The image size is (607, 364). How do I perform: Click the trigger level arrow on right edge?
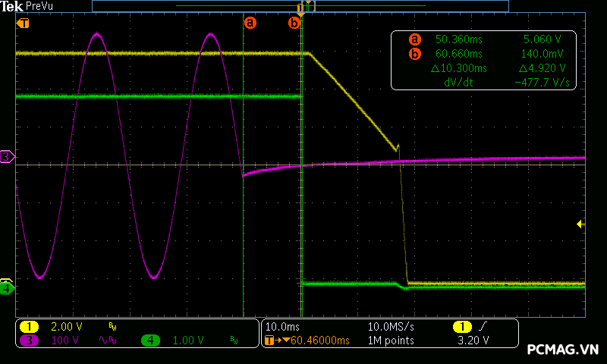tap(580, 224)
